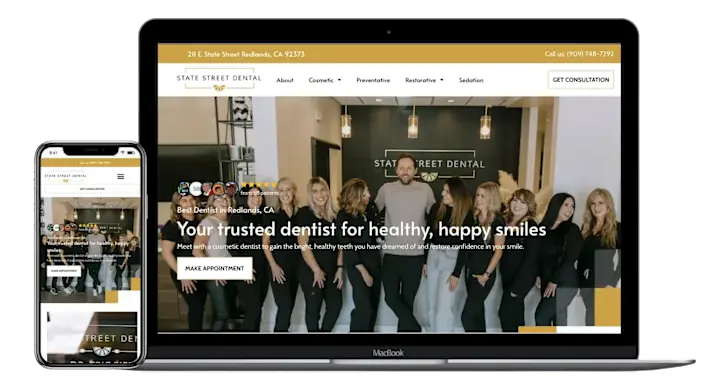Expand the Cosmetic menu dropdown arrow
The height and width of the screenshot is (386, 720).
click(339, 80)
